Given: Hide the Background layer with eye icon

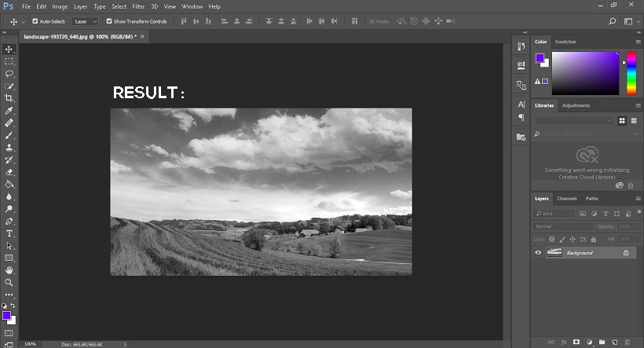Looking at the screenshot, I should click(538, 253).
